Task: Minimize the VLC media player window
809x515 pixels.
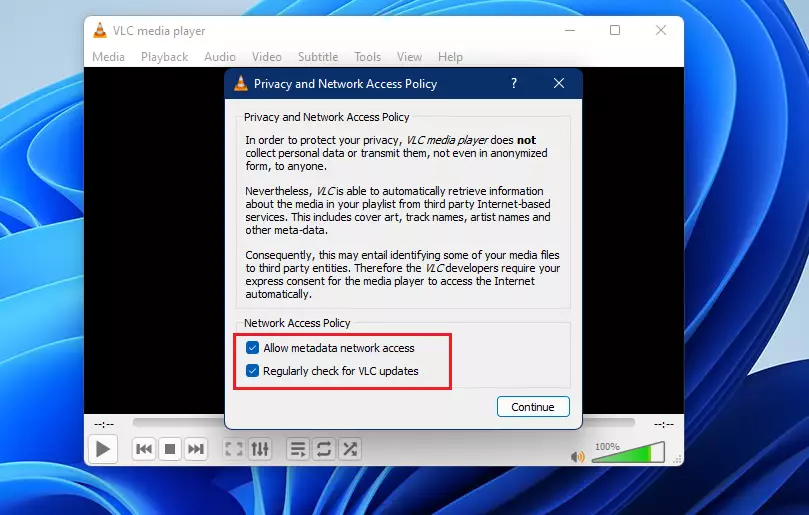Action: click(570, 30)
